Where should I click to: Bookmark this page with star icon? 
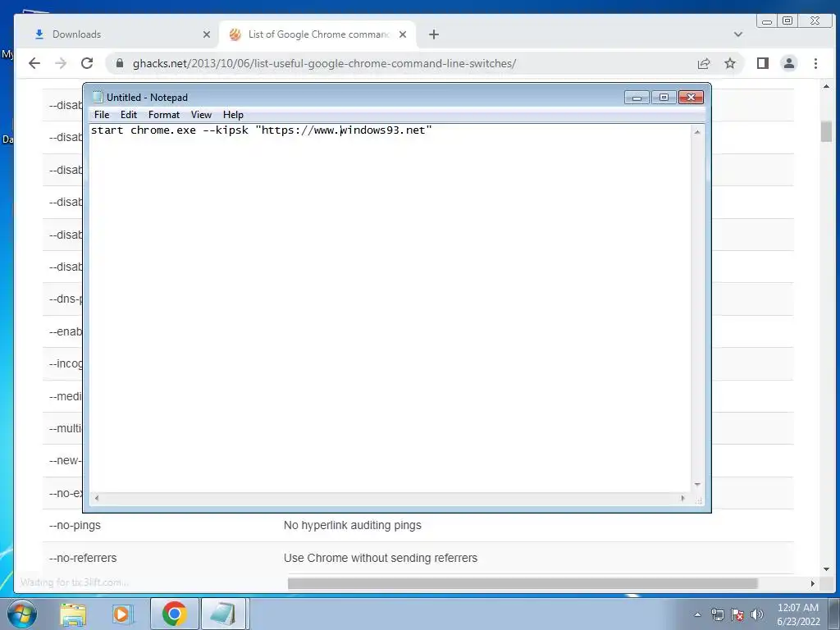pyautogui.click(x=729, y=63)
